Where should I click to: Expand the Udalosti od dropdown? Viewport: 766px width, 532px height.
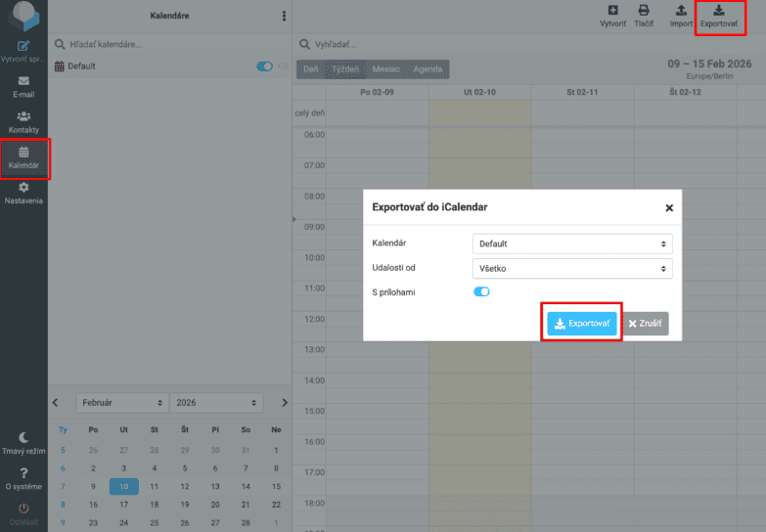[x=572, y=268]
